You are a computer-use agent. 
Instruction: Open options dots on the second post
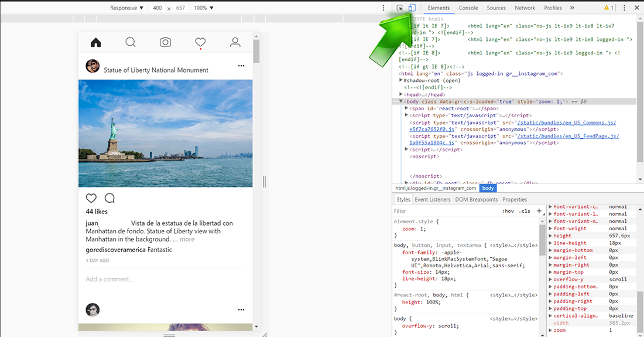(x=241, y=309)
